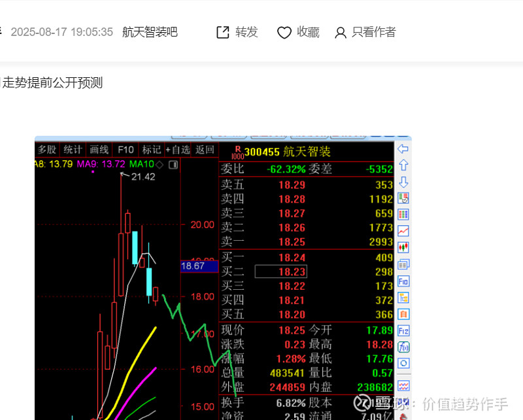523x420 pixels.
Task: Click the 卖四 price 18.28
Action: [x=292, y=199]
